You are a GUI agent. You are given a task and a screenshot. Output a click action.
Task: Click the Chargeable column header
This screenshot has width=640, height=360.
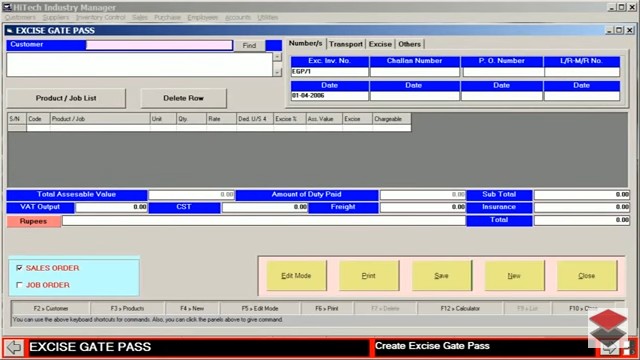(x=391, y=119)
